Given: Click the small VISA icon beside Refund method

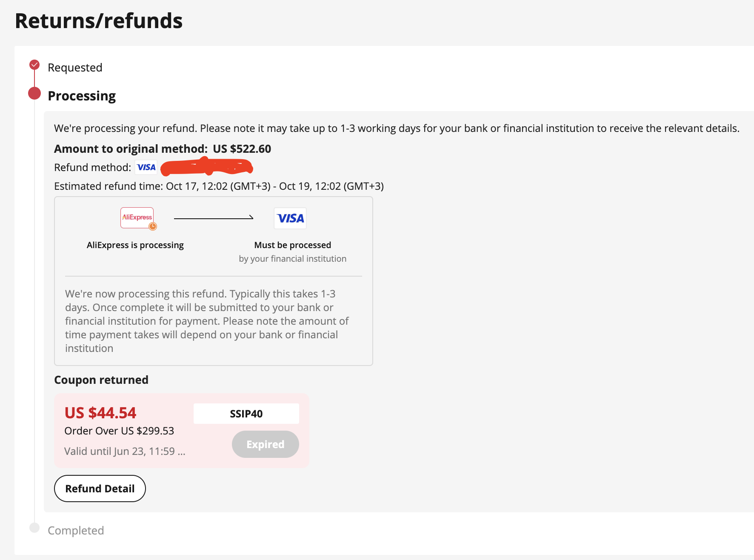Looking at the screenshot, I should pyautogui.click(x=146, y=167).
